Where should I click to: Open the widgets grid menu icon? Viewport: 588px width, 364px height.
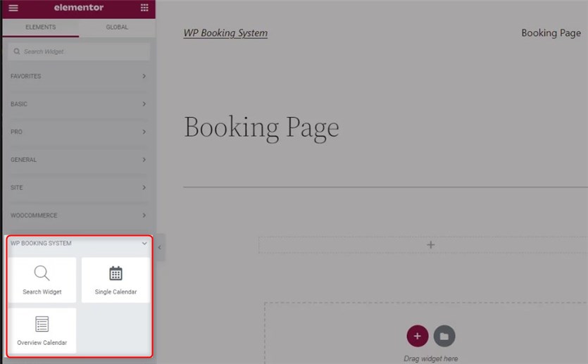(144, 8)
